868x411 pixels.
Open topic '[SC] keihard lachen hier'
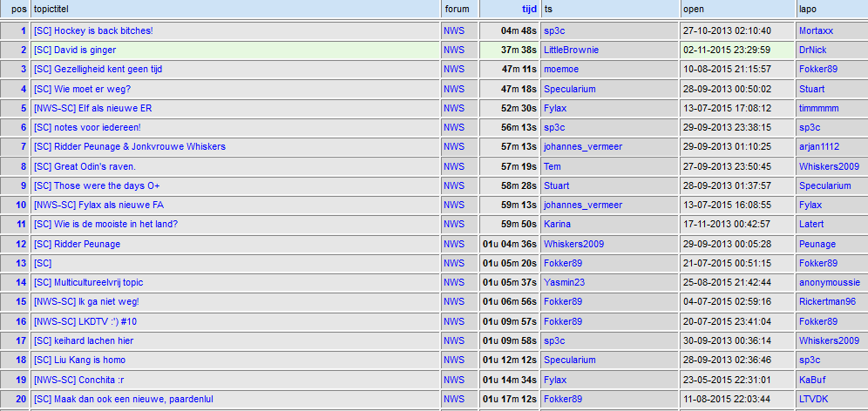click(84, 341)
